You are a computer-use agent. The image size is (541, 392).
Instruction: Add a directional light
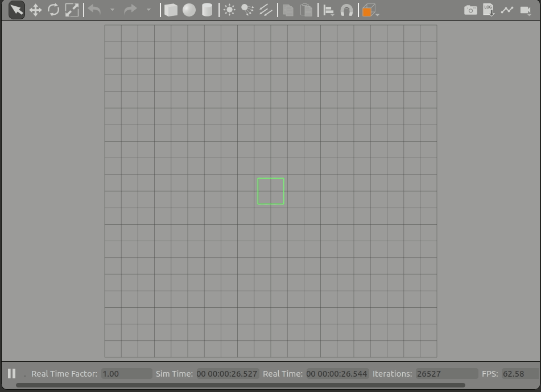coord(266,10)
